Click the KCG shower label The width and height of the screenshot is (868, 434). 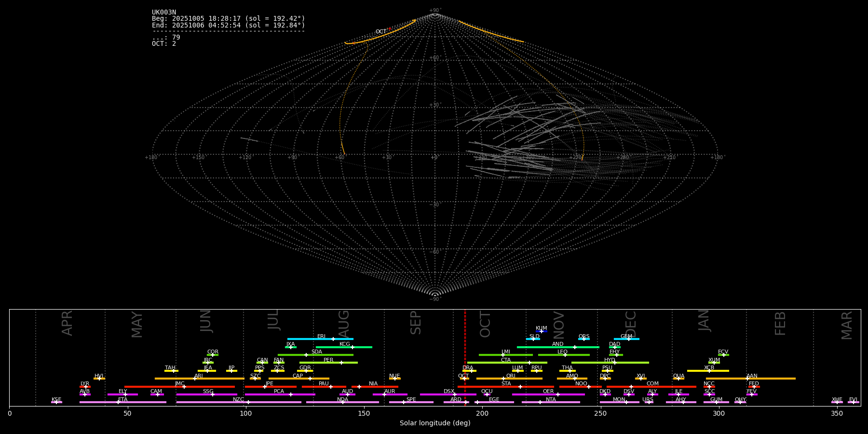click(345, 344)
